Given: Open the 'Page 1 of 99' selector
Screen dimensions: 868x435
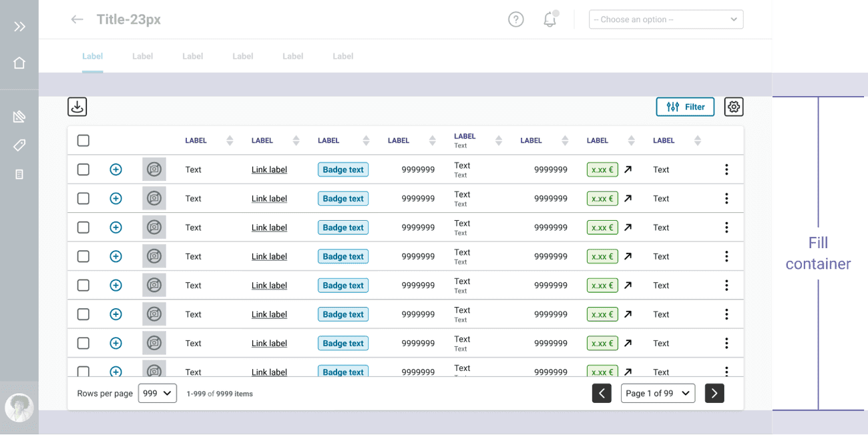Looking at the screenshot, I should [x=658, y=393].
